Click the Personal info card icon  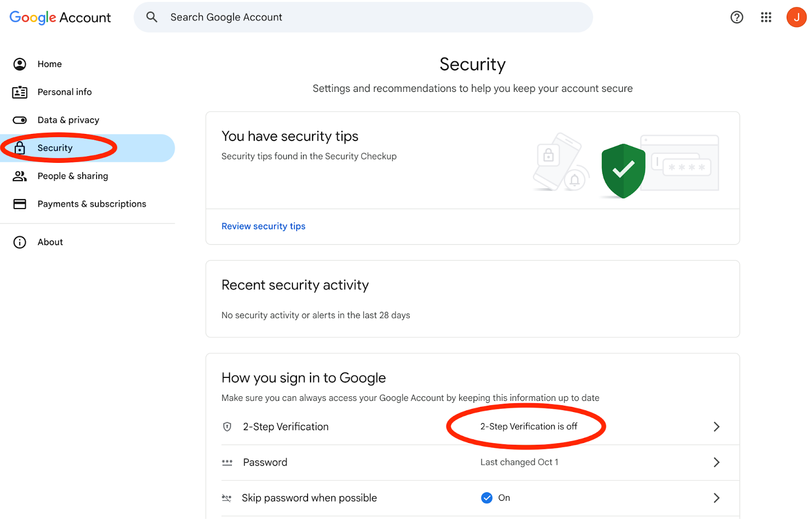(19, 92)
